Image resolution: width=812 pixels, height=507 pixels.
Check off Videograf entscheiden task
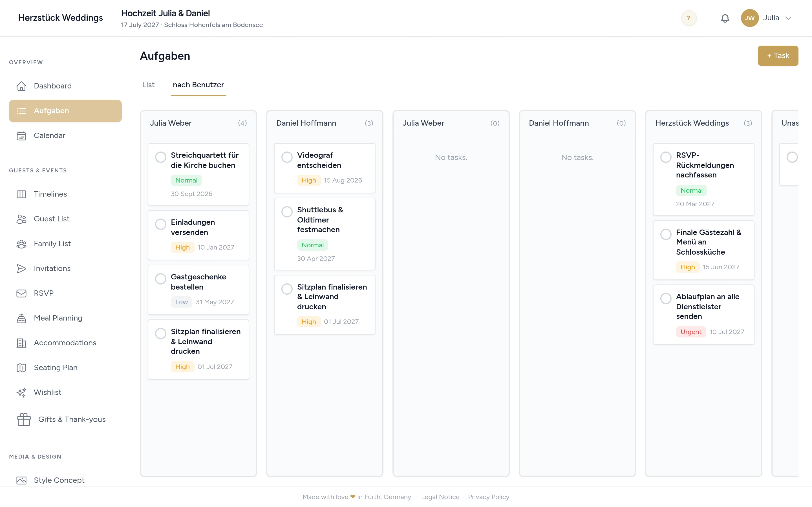pos(287,157)
